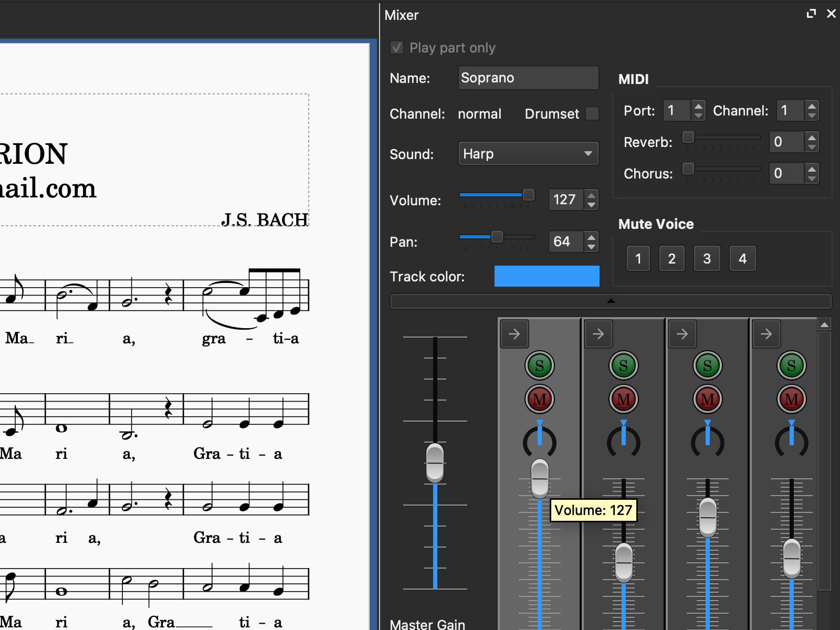Open the Track color swatch picker
Image resolution: width=840 pixels, height=630 pixels.
(x=547, y=276)
